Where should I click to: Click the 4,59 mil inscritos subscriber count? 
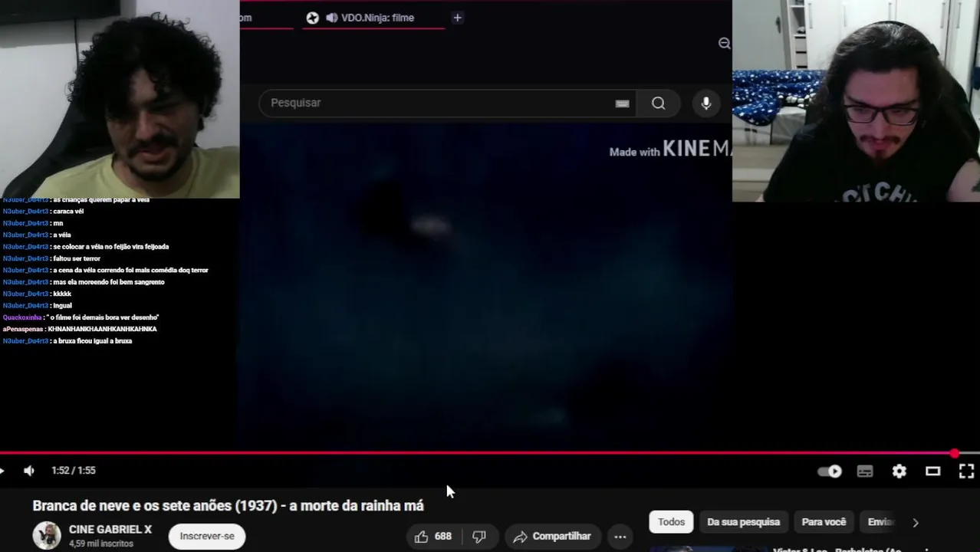[101, 544]
